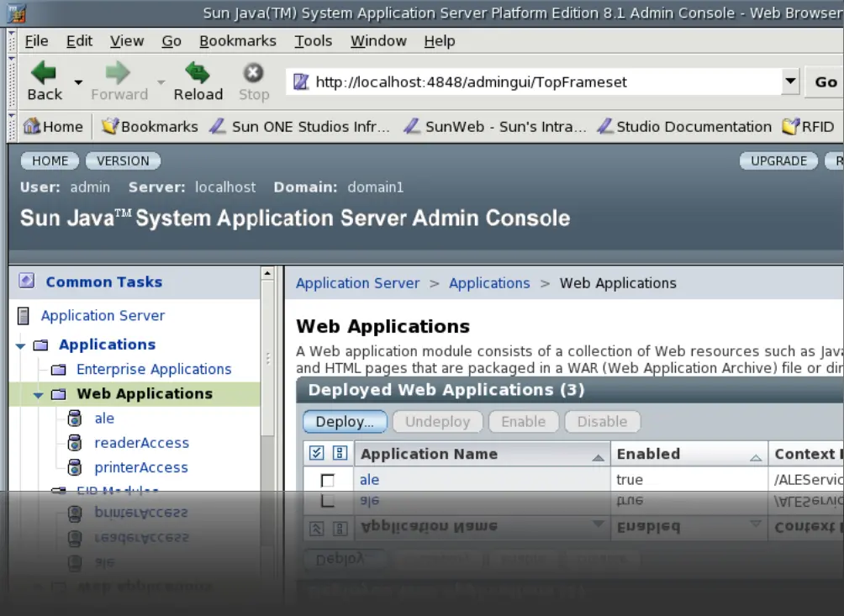The width and height of the screenshot is (844, 616).
Task: Click the printerAccess module icon
Action: coord(75,467)
